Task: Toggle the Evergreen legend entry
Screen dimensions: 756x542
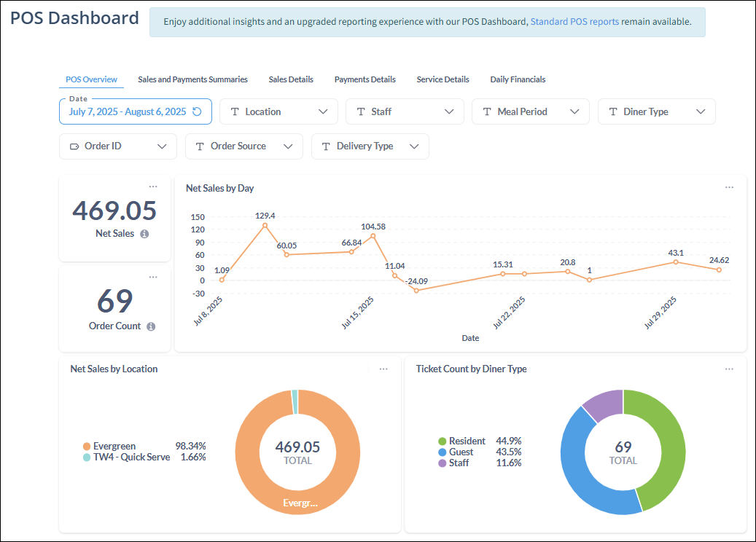Action: 114,446
